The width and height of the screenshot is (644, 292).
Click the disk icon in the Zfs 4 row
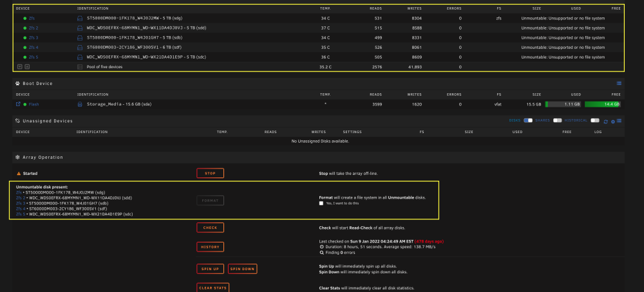[x=80, y=48]
